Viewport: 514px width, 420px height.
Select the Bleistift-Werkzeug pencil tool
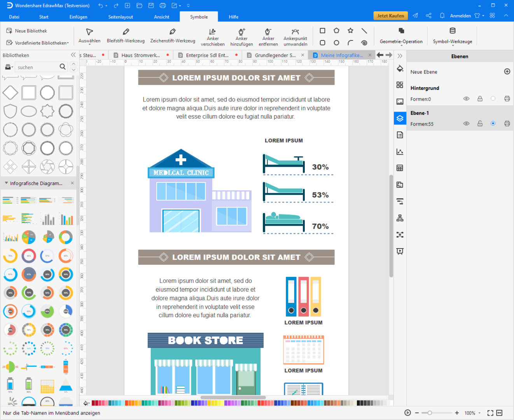[126, 35]
